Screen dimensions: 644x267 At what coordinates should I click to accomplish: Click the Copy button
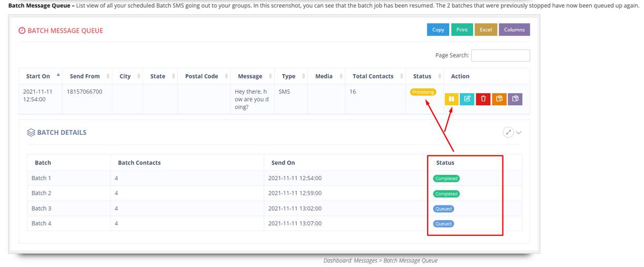438,29
